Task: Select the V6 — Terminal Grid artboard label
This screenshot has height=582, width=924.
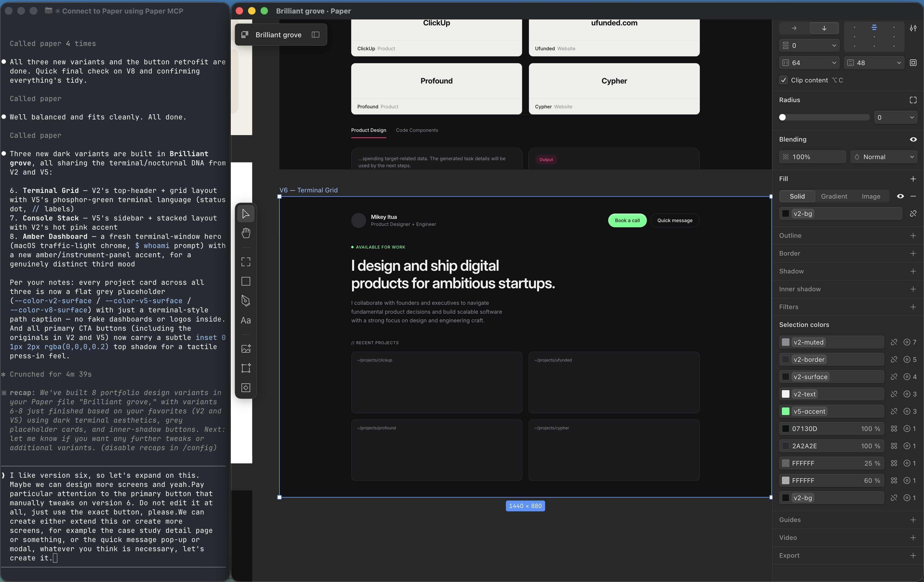Action: [309, 190]
